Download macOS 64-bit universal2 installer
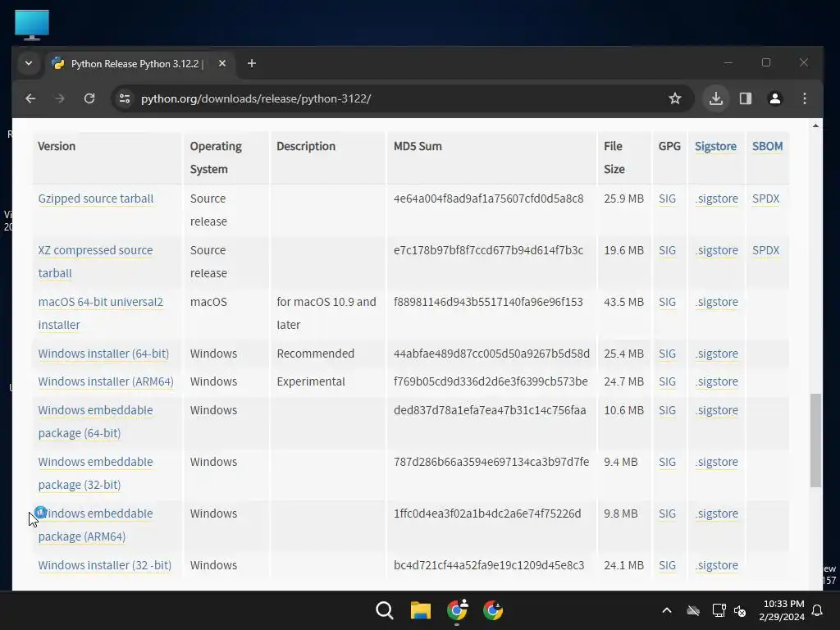Image resolution: width=840 pixels, height=630 pixels. click(101, 313)
